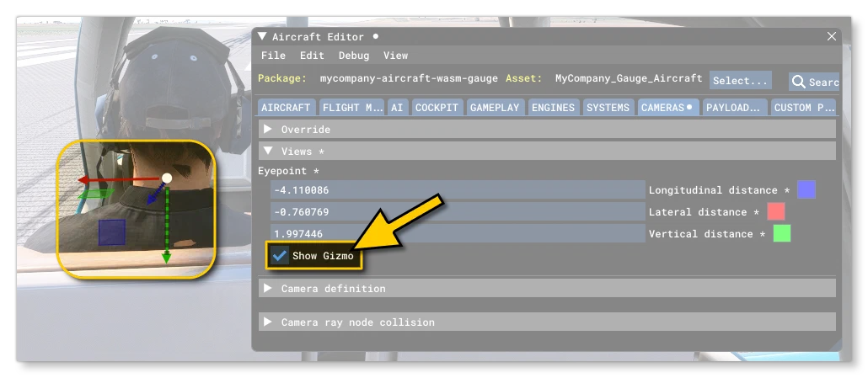Screen dimensions: 868x378
Task: Click the green plane gizmo handle
Action: (x=96, y=194)
